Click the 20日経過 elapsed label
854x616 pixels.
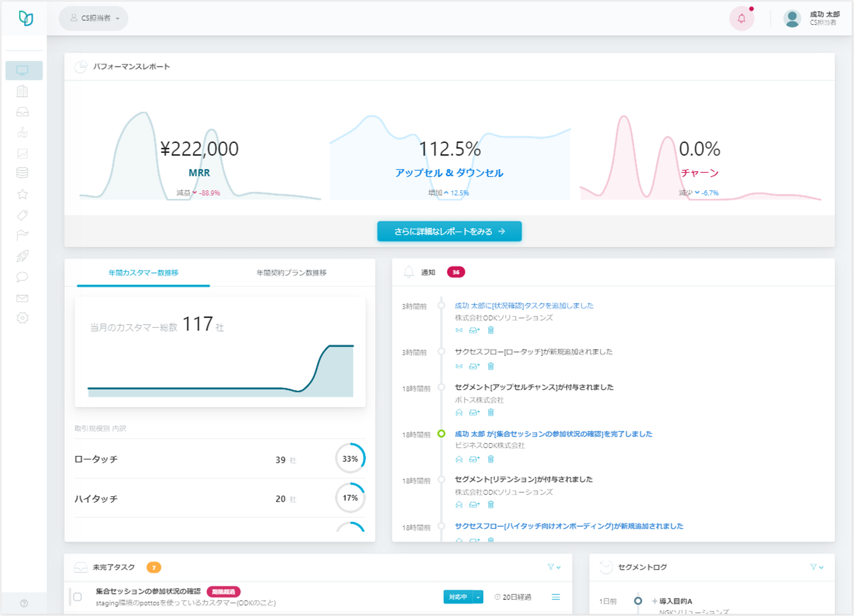click(513, 597)
